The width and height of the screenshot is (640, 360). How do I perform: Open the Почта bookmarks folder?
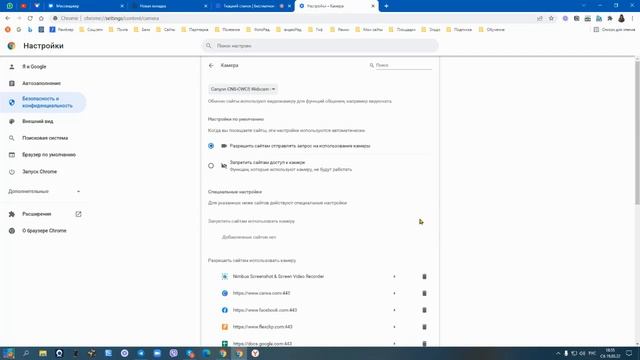[118, 29]
